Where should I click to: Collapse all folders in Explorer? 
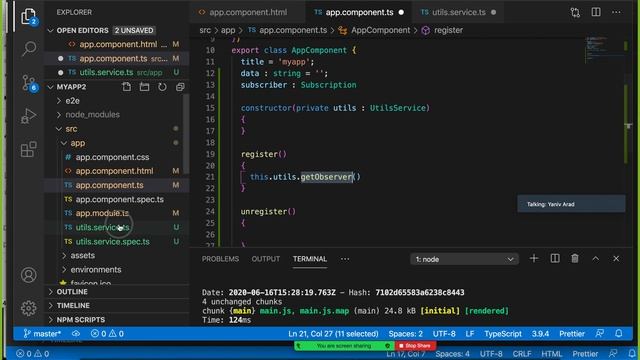(180, 87)
